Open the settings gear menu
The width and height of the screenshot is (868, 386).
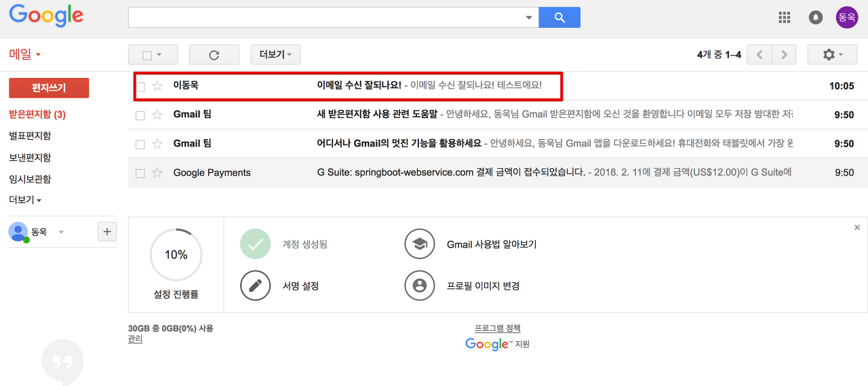(x=833, y=55)
